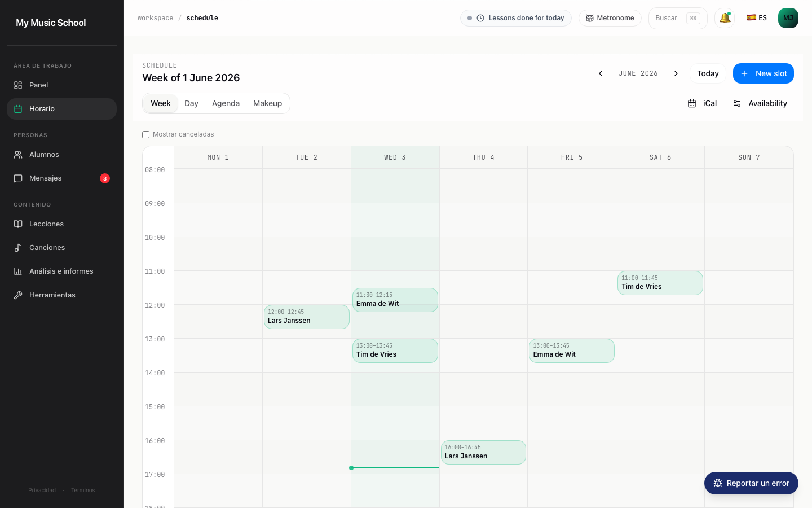
Task: Click the TUE 2 column header
Action: (307, 157)
